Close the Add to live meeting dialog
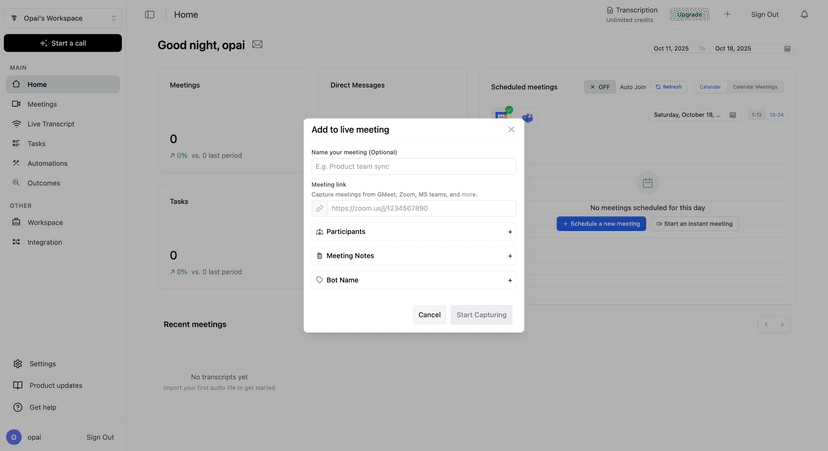828x451 pixels. (x=511, y=129)
